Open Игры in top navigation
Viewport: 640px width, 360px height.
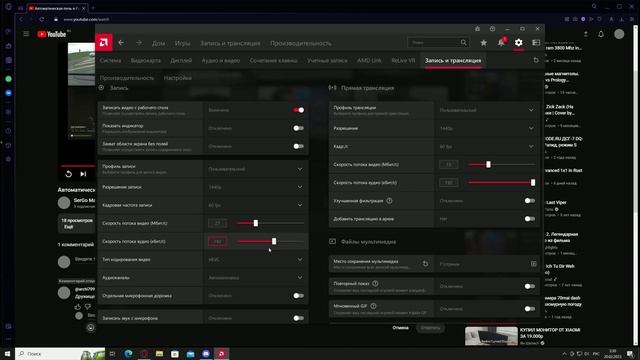click(x=182, y=43)
